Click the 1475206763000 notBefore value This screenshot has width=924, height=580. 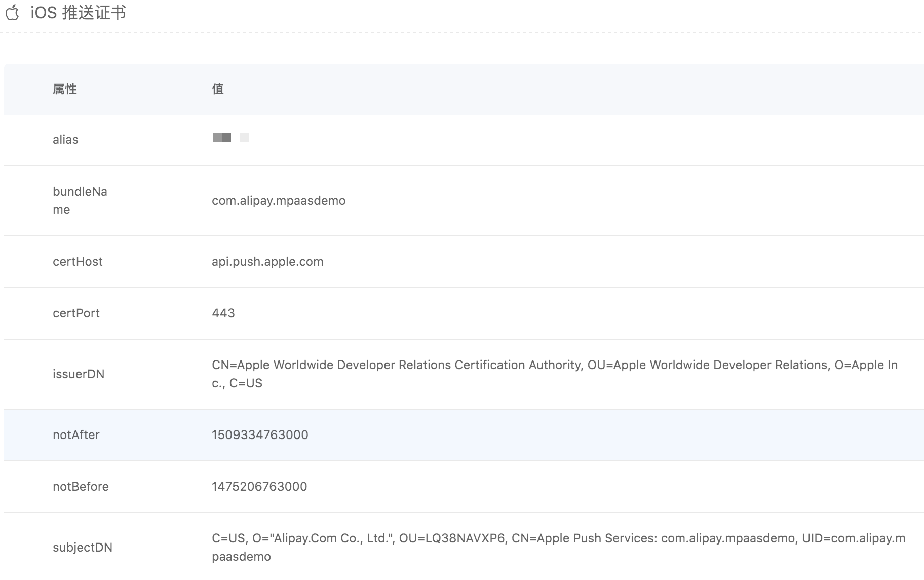point(259,487)
